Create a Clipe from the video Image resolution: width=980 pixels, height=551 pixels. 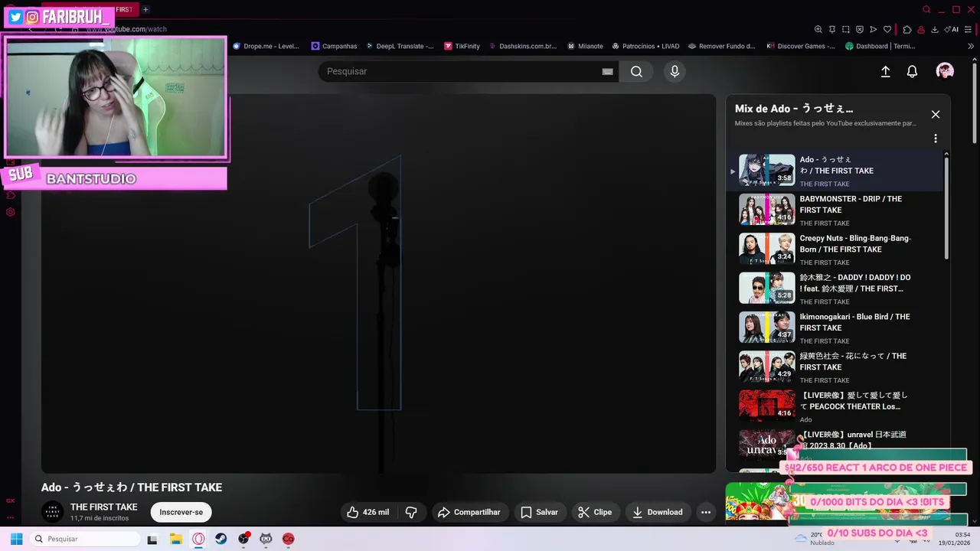pyautogui.click(x=595, y=512)
